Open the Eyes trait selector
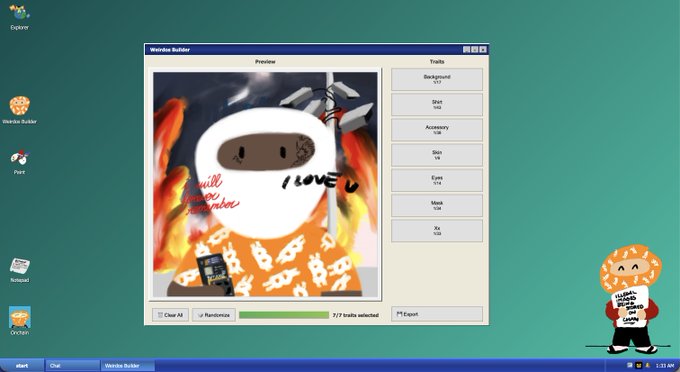Screen dimensions: 680x372 (437, 180)
